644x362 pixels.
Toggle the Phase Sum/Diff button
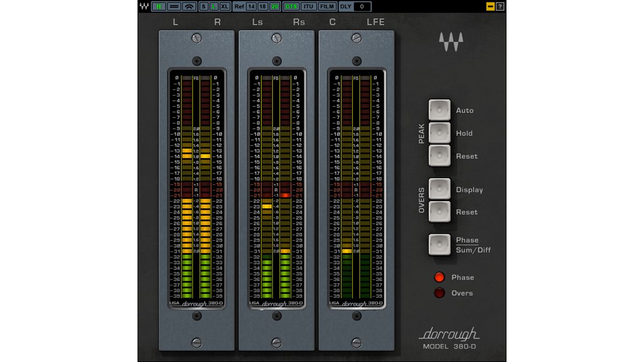[440, 245]
